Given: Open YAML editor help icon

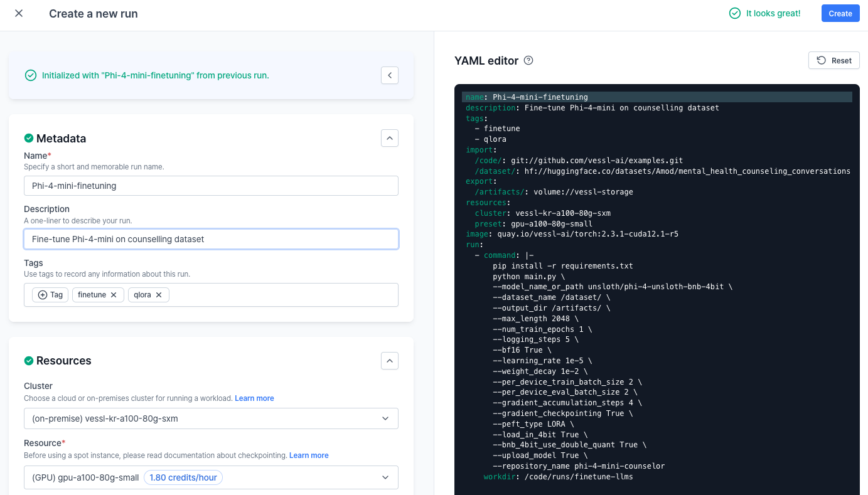Looking at the screenshot, I should [x=528, y=60].
